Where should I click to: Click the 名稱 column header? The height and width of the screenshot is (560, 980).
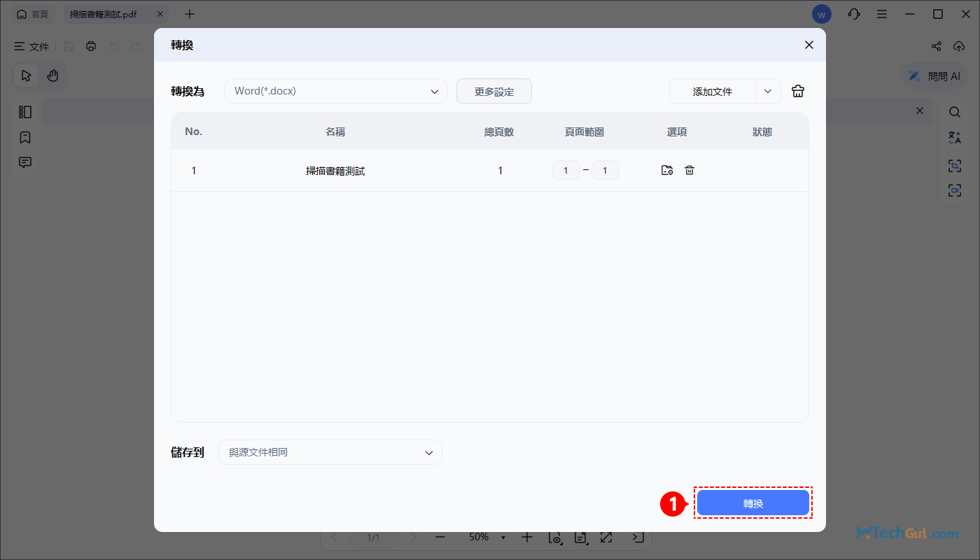pyautogui.click(x=335, y=132)
